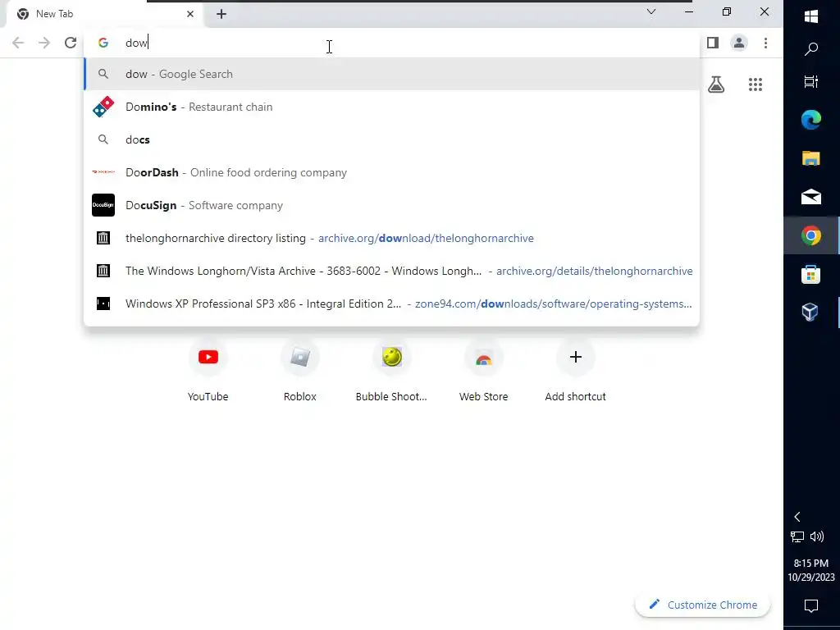Expand the tab search dropdown
Image resolution: width=840 pixels, height=630 pixels.
coord(651,11)
